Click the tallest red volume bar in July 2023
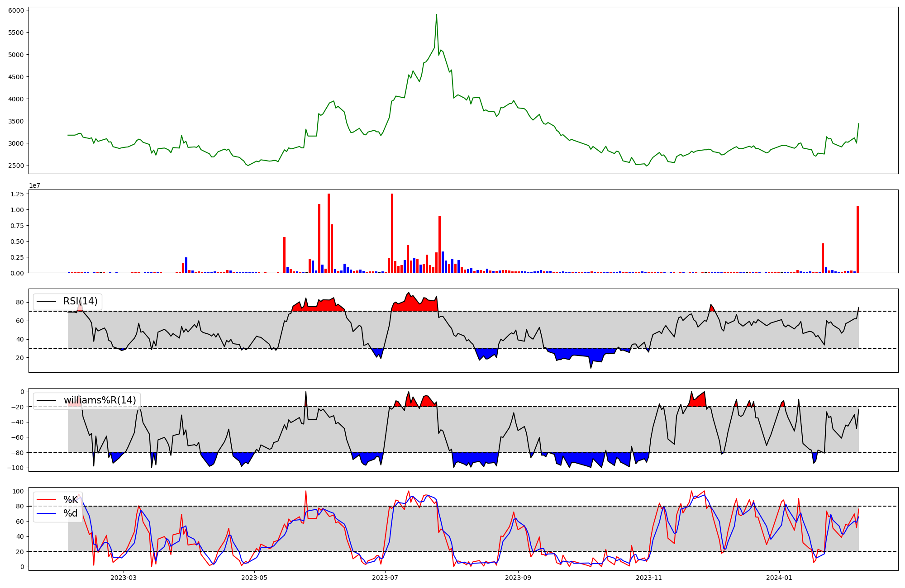Screen dimensions: 905x588 tap(392, 233)
